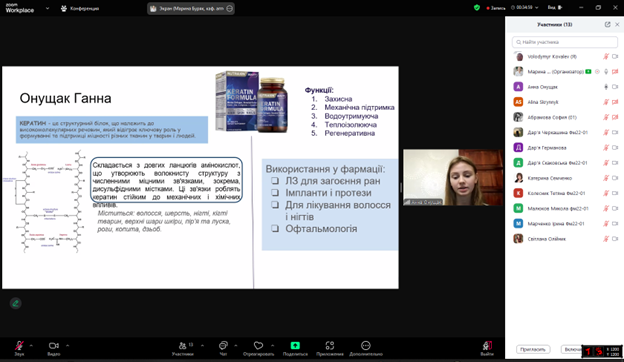624x362 pixels.
Task: Click the green Share screen icon
Action: (x=295, y=345)
